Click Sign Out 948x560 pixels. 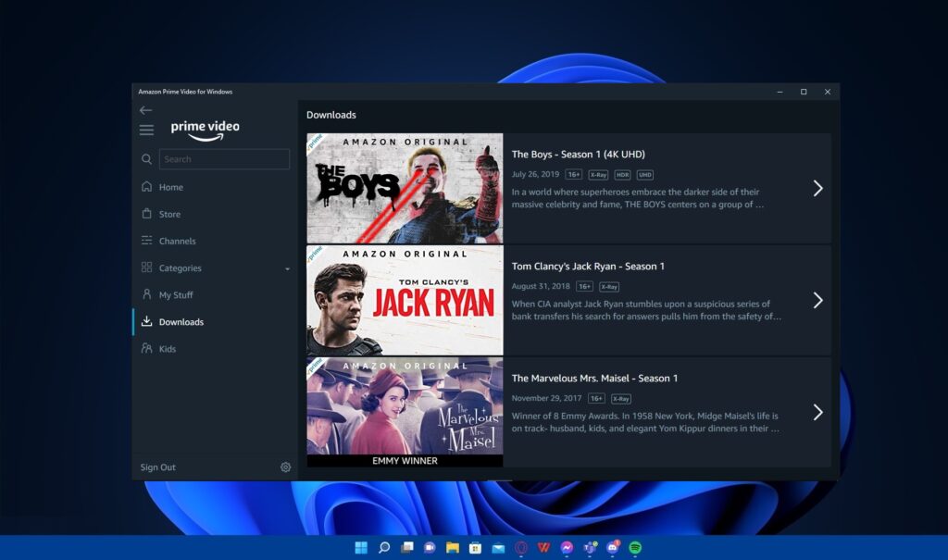(x=157, y=467)
